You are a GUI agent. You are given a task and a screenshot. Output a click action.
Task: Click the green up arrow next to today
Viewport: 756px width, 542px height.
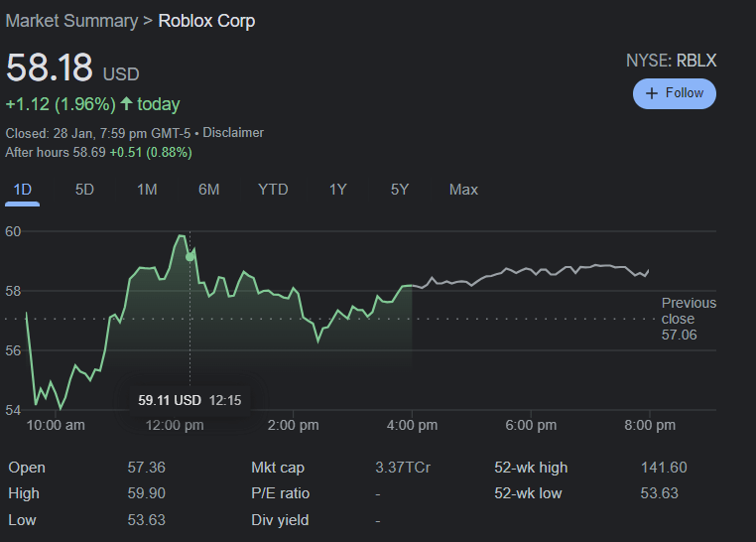point(126,103)
